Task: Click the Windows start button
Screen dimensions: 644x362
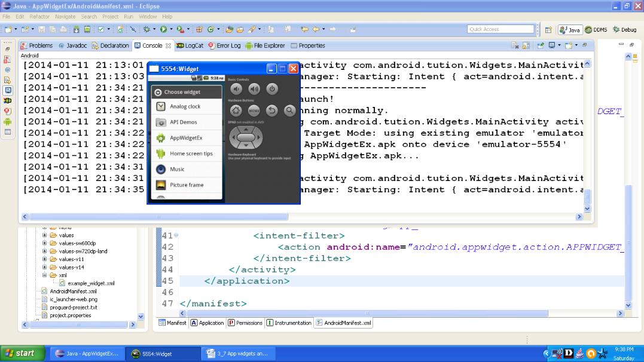Action: tap(23, 354)
